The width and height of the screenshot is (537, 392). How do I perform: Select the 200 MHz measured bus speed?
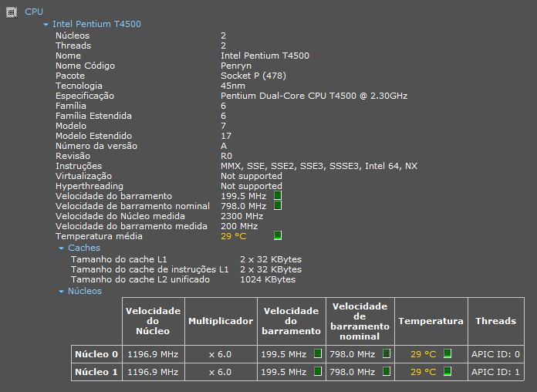239,226
